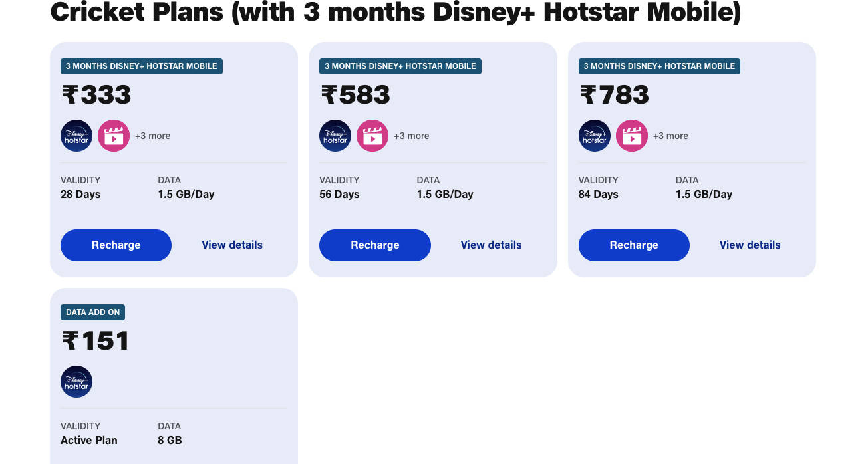Expand "+3 more" on the ₹783 plan
Viewport: 868px width, 464px height.
click(670, 135)
